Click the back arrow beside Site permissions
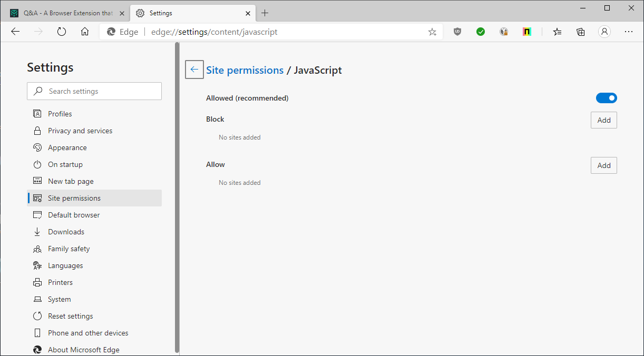The width and height of the screenshot is (644, 356). tap(194, 70)
